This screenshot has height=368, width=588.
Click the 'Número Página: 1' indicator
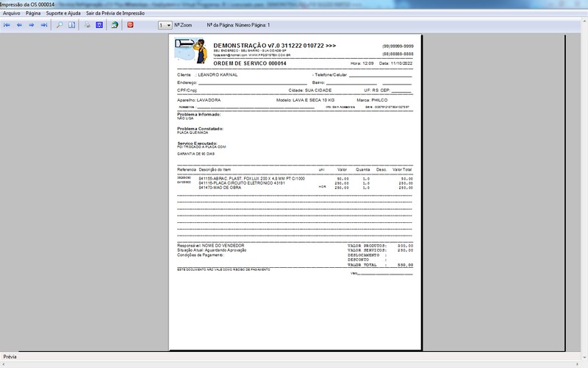coord(252,25)
